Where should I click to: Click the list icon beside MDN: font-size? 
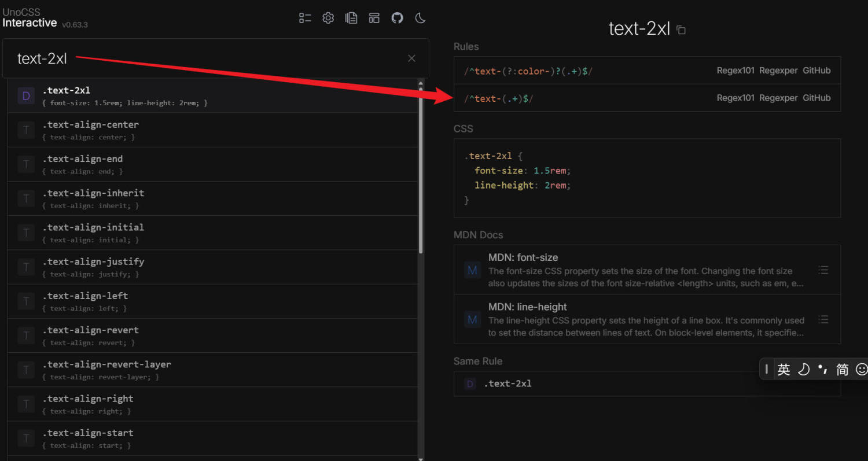[823, 270]
